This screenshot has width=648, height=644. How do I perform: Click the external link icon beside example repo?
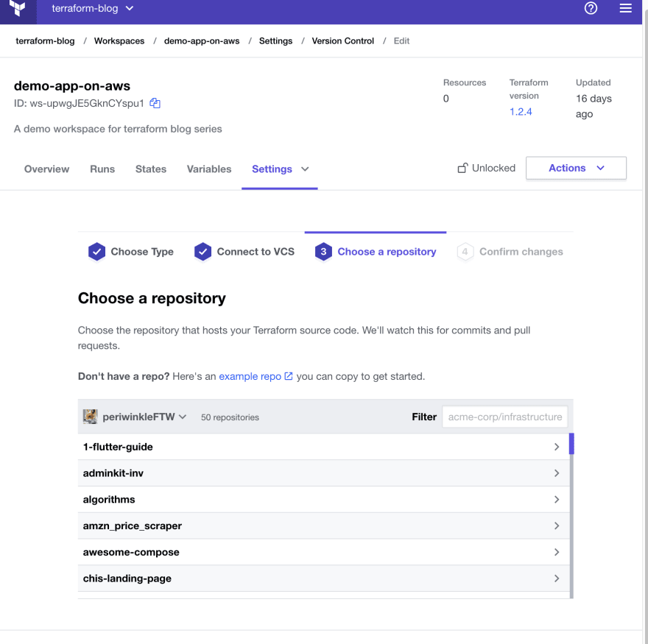pyautogui.click(x=289, y=376)
